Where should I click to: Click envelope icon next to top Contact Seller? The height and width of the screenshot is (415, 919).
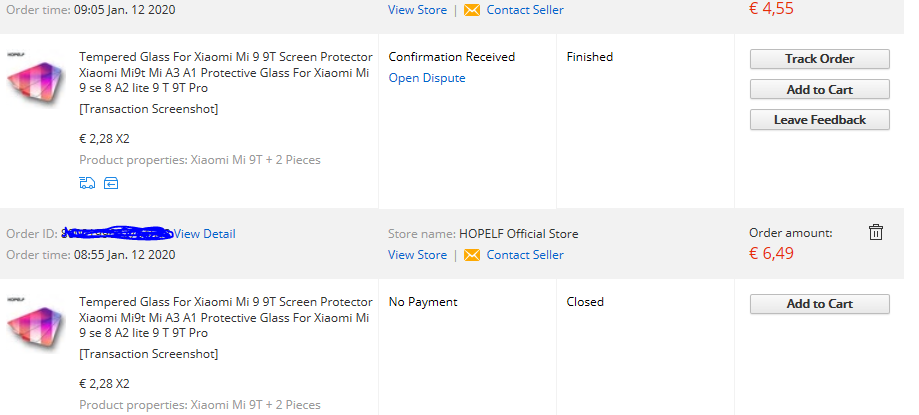click(472, 10)
